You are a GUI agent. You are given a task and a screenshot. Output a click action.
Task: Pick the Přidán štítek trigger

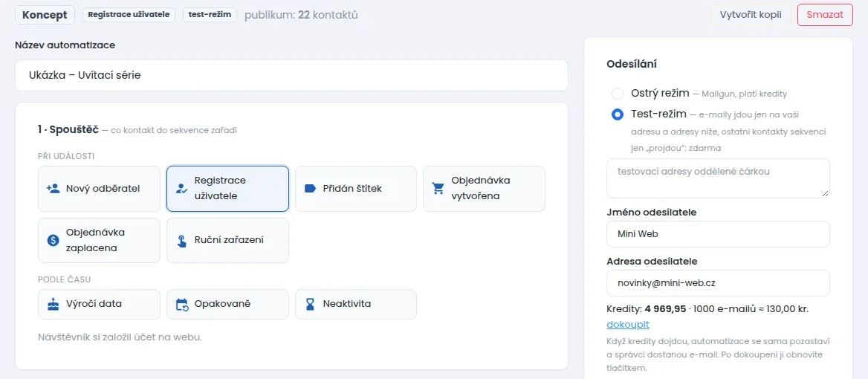(x=356, y=189)
